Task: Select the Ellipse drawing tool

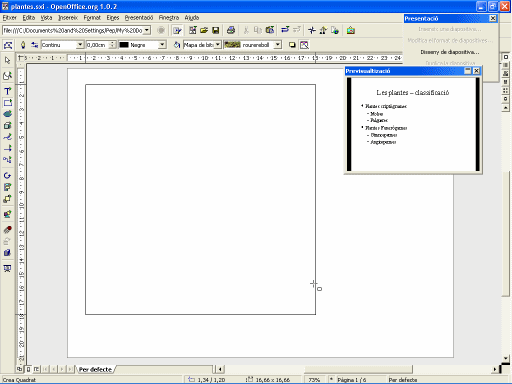Action: click(7, 114)
